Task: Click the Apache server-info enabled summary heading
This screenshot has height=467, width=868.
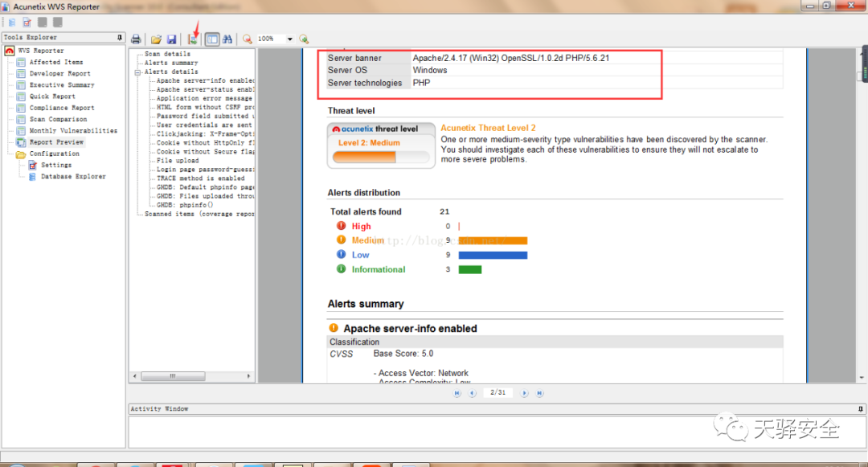Action: pos(410,329)
